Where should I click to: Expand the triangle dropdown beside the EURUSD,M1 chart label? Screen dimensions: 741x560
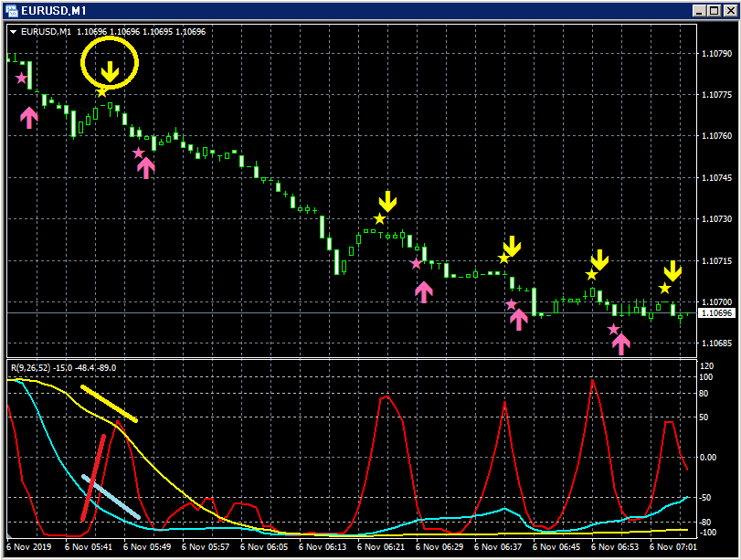coord(13,32)
